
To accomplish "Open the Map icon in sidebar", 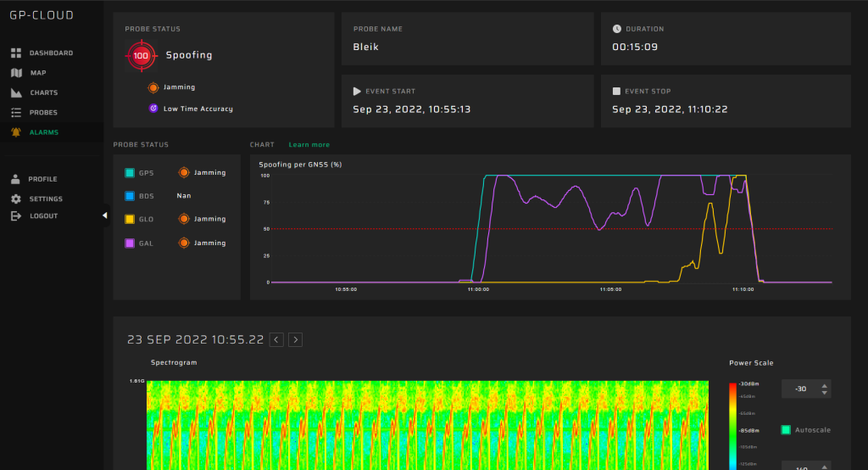I will pos(16,73).
